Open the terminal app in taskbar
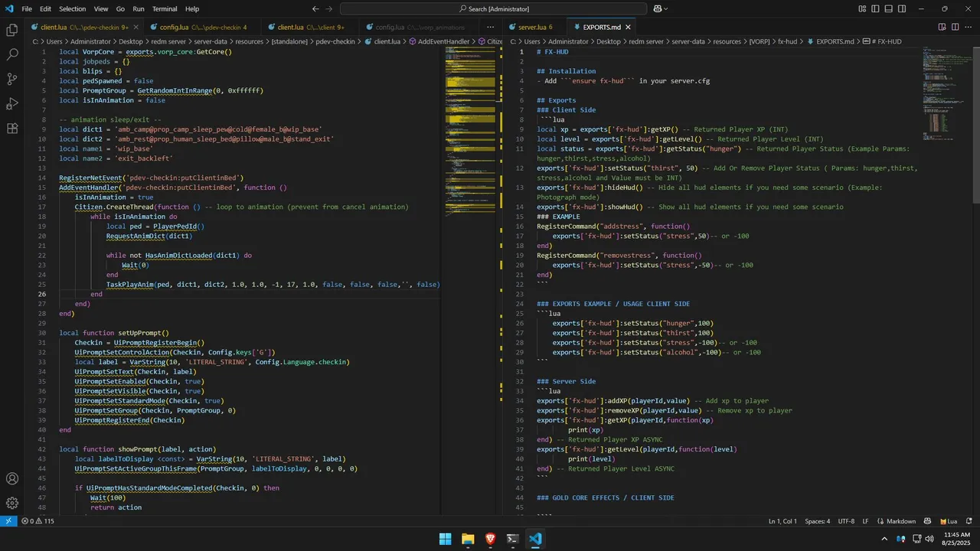 click(x=512, y=539)
